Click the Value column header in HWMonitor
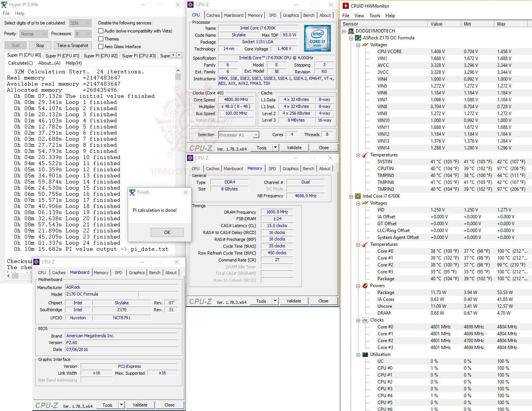532x411 pixels. (444, 24)
